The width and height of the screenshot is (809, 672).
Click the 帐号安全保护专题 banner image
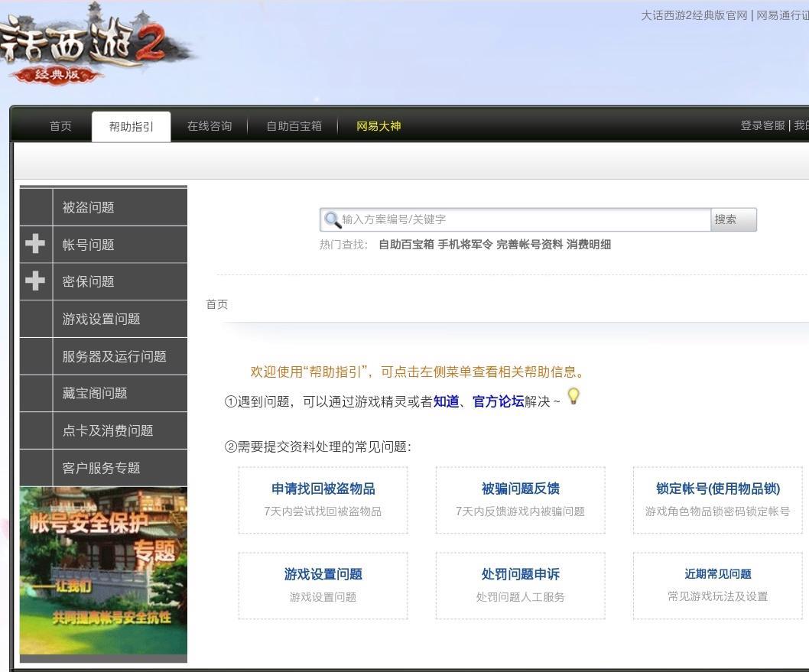(x=103, y=570)
